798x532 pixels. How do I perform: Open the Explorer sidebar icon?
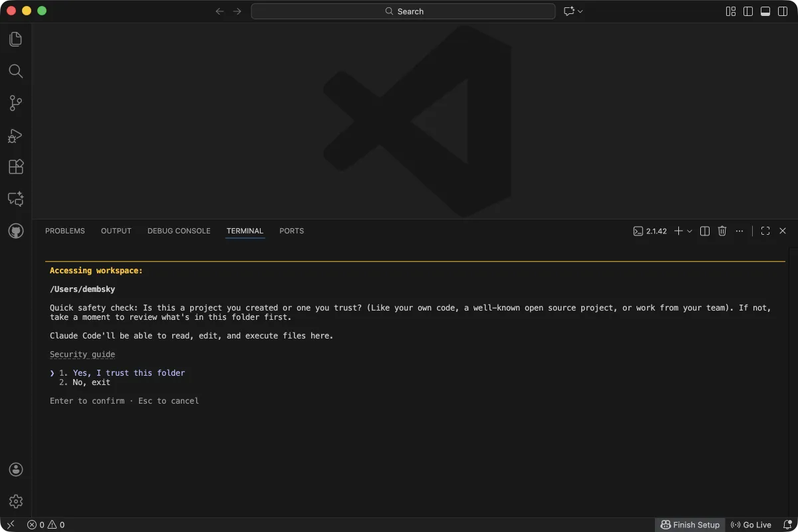pyautogui.click(x=15, y=39)
